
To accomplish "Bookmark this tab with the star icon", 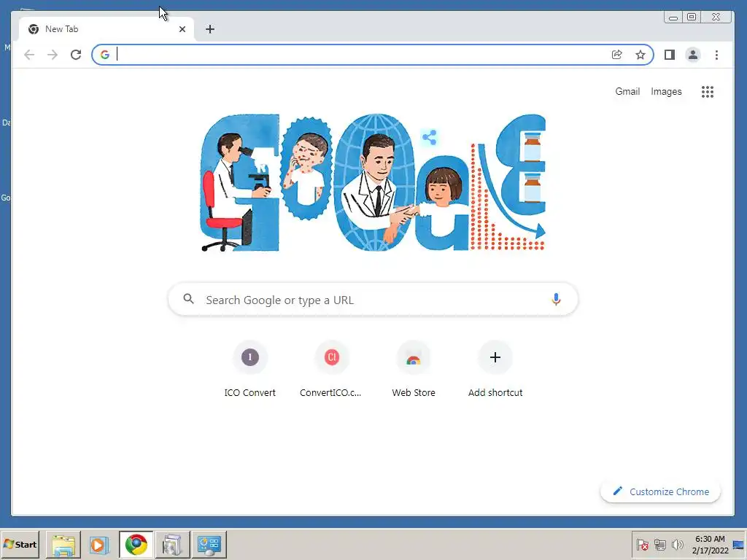I will (640, 55).
